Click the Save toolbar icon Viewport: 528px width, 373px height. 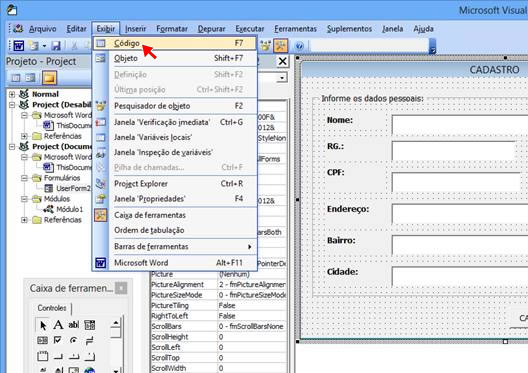pos(56,45)
